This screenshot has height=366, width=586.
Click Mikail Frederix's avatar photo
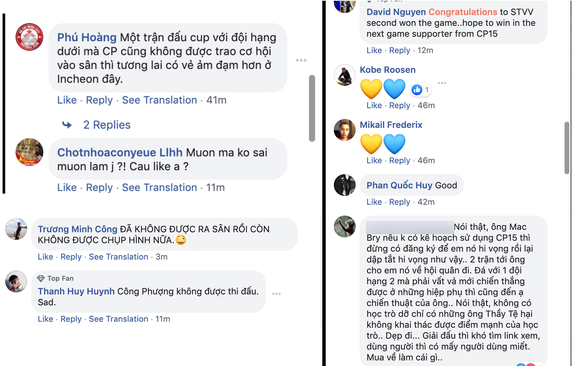[345, 130]
